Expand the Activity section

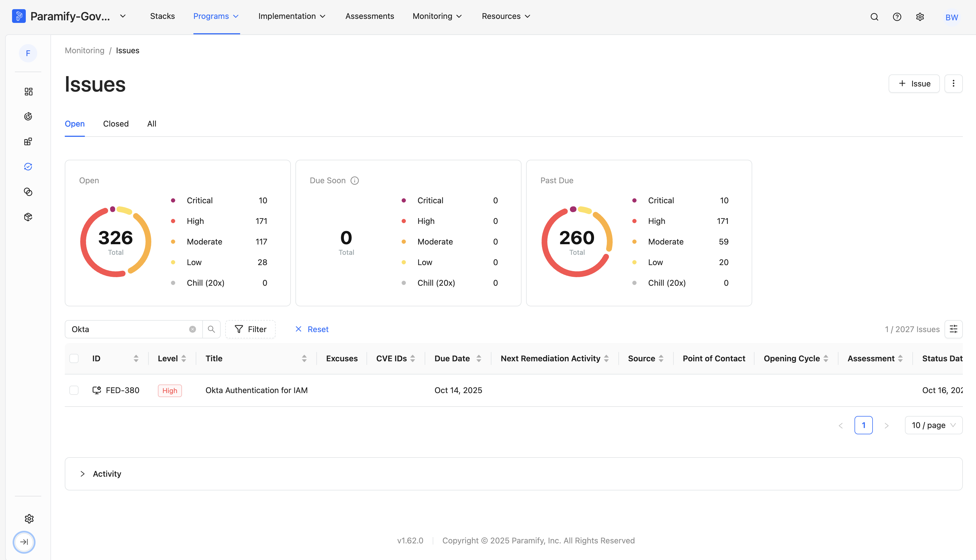coord(82,474)
